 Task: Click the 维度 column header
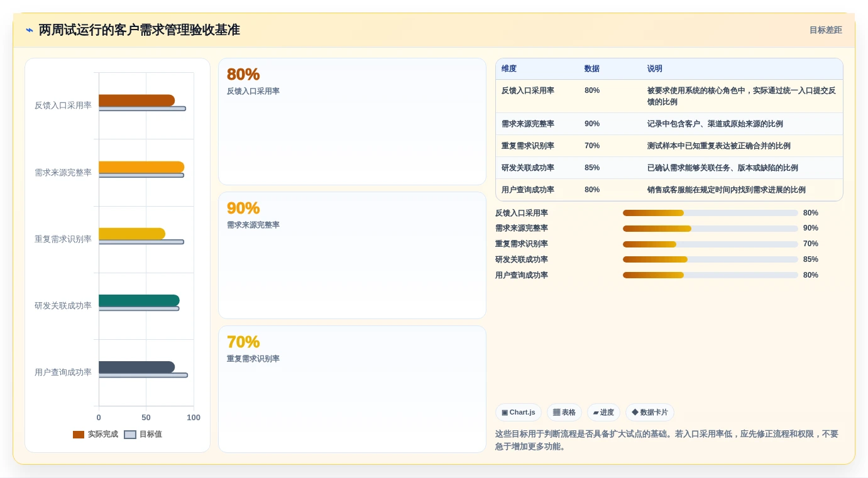pos(509,69)
